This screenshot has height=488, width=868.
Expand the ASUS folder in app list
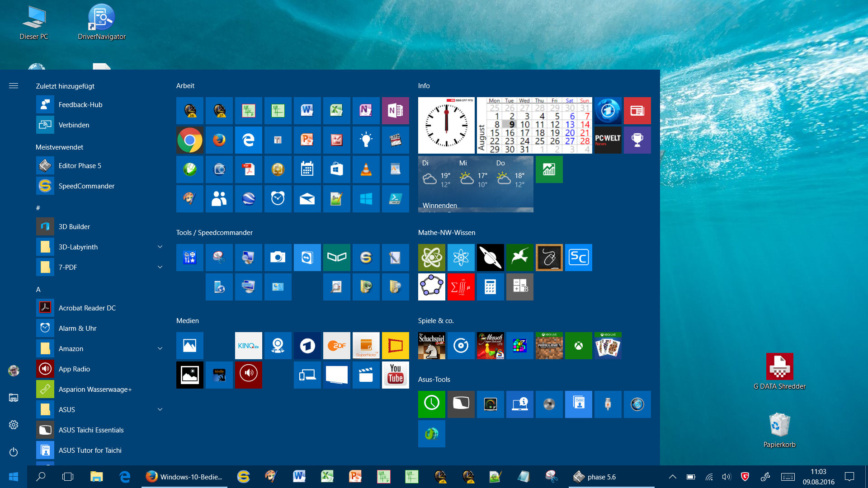160,409
